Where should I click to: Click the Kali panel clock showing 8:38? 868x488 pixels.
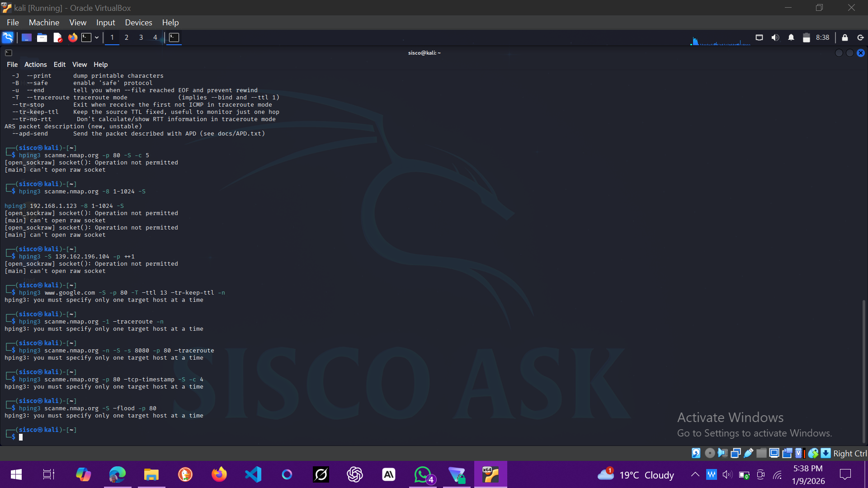(x=822, y=38)
